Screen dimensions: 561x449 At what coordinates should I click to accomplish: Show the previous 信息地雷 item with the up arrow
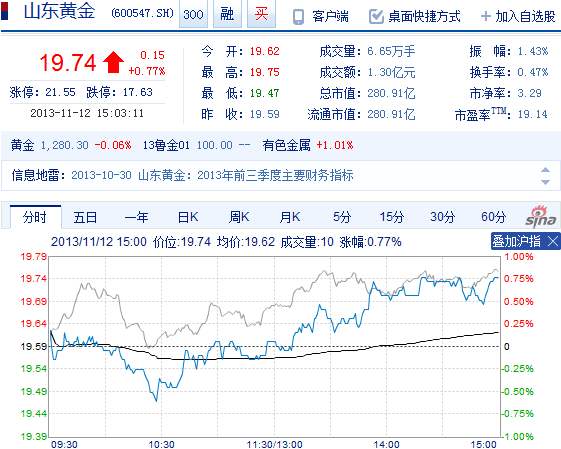pyautogui.click(x=545, y=169)
